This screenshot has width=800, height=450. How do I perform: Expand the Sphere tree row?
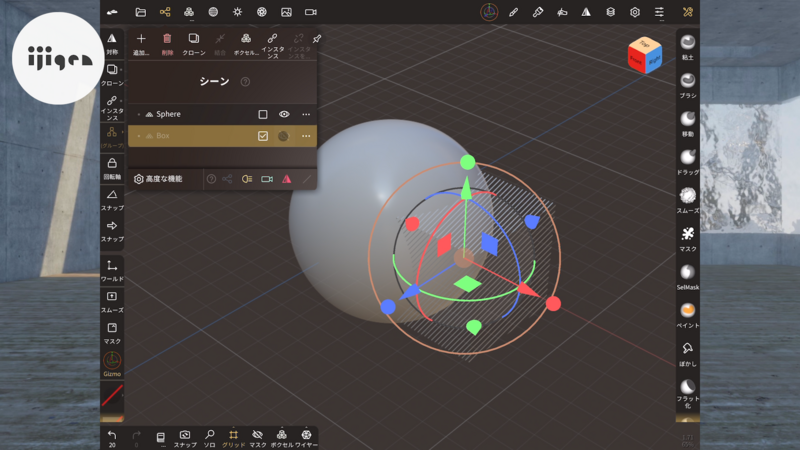point(139,114)
